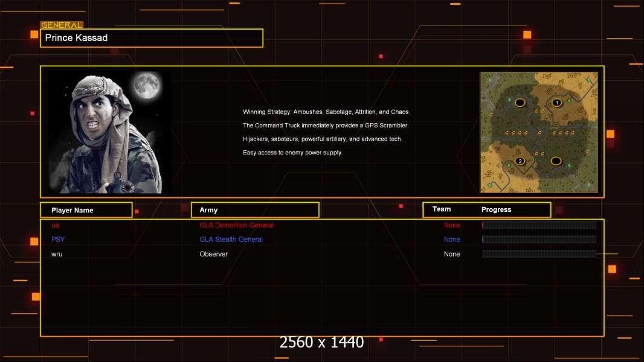Click the map preview thumbnail
The width and height of the screenshot is (644, 362).
click(539, 132)
